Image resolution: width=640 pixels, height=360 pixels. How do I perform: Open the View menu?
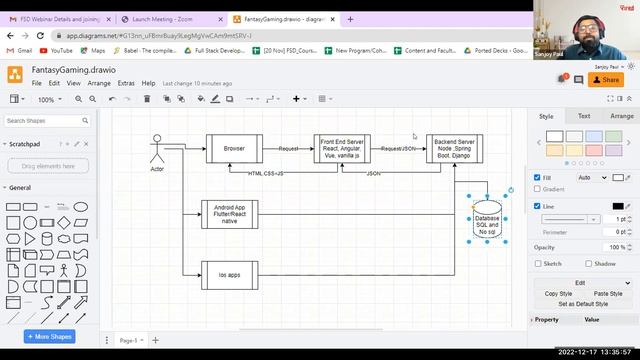[x=73, y=83]
